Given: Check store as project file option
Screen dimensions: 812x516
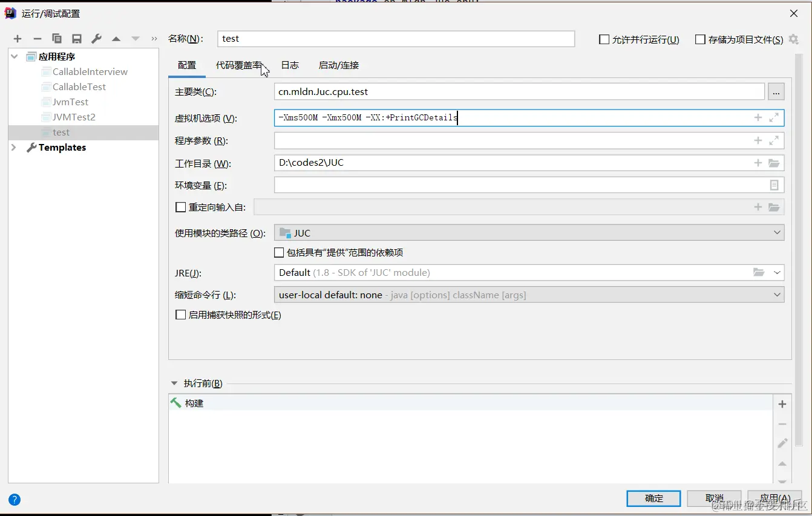Looking at the screenshot, I should [x=700, y=39].
